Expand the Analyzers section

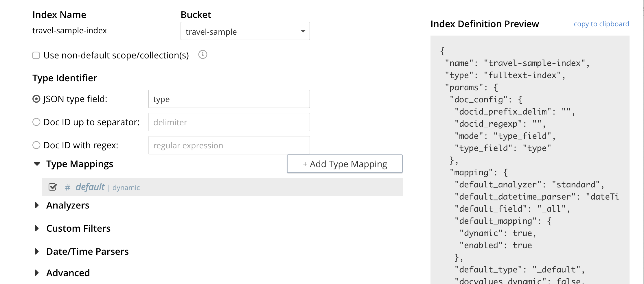click(37, 205)
